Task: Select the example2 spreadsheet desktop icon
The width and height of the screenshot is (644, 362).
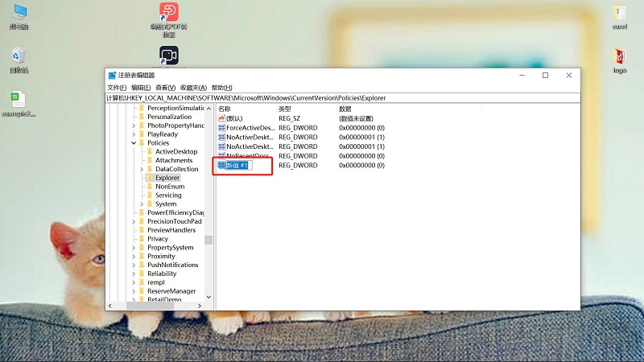Action: pos(19,99)
